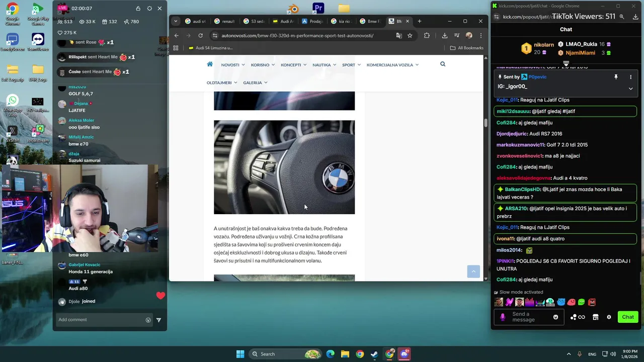Click the page vertical scrollbar thumb
Viewport: 644px width, 362px height.
(x=486, y=123)
